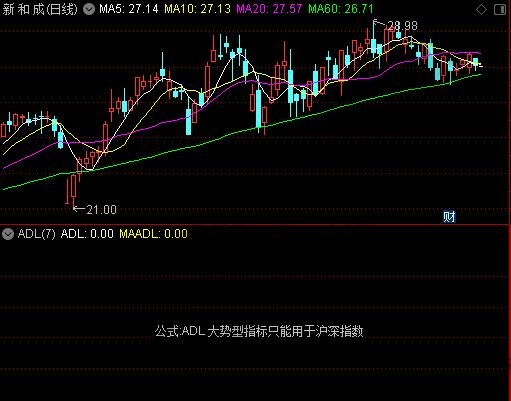Select the MA10: 27.13 indicator label
The image size is (511, 401).
point(197,9)
